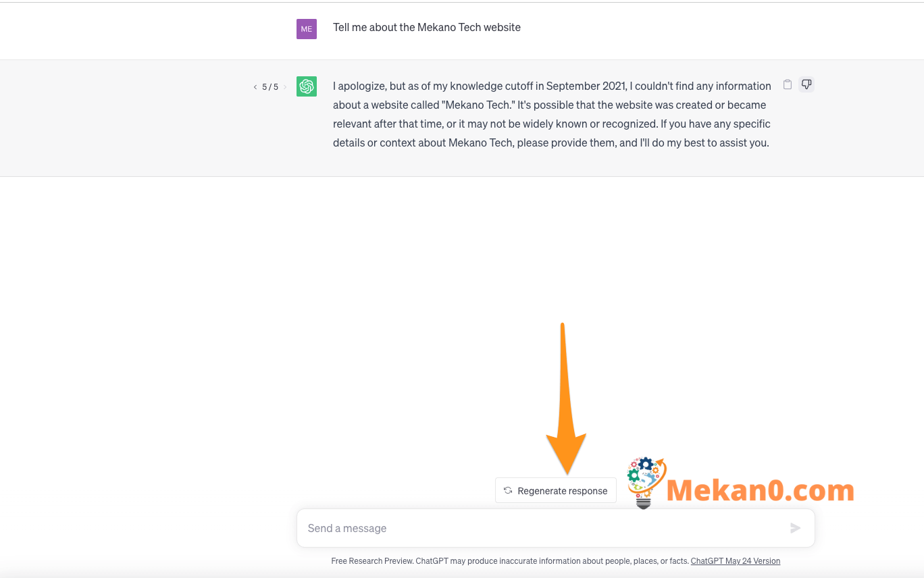Click the thumbs-down feedback icon
The height and width of the screenshot is (578, 924).
coord(806,84)
